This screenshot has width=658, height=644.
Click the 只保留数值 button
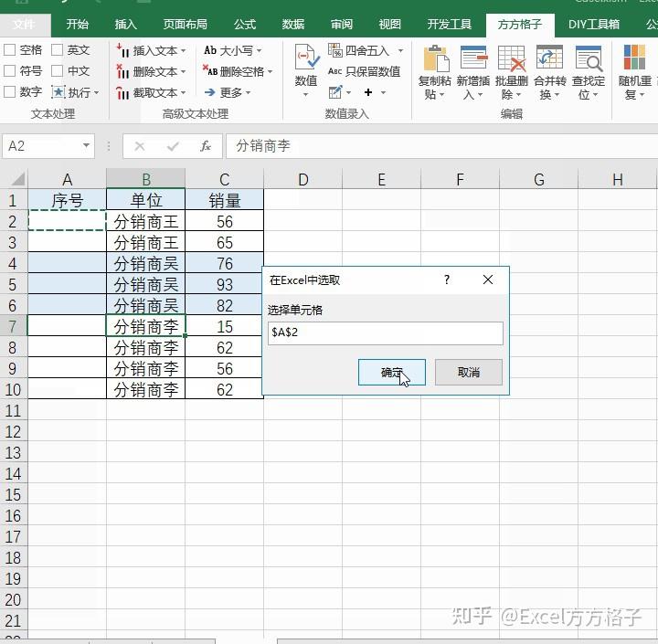click(364, 71)
